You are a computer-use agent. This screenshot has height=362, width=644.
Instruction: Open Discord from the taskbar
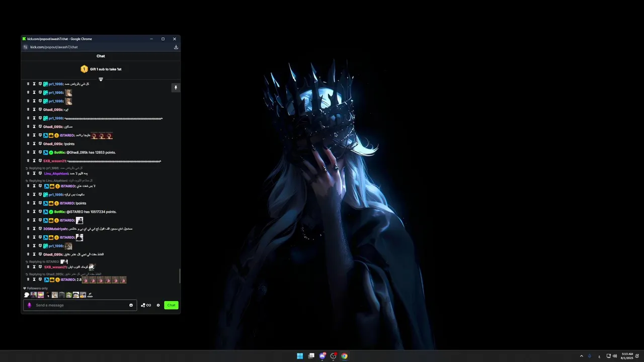323,356
